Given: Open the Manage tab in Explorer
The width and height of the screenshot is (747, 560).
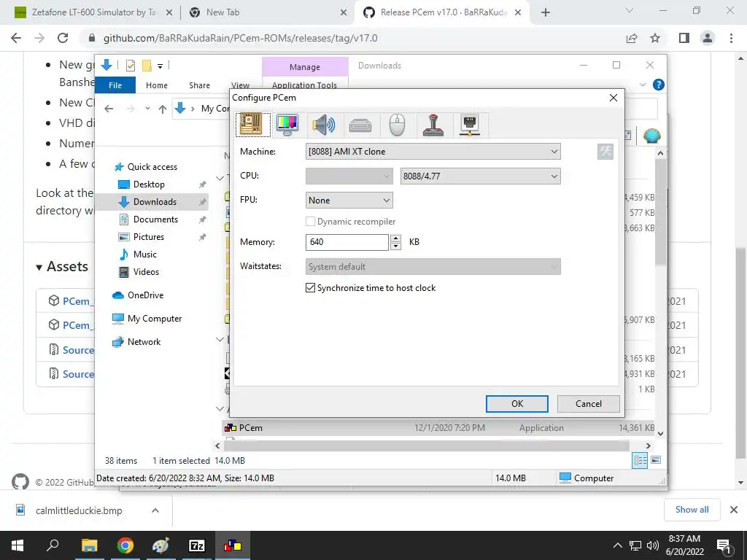Looking at the screenshot, I should (305, 67).
